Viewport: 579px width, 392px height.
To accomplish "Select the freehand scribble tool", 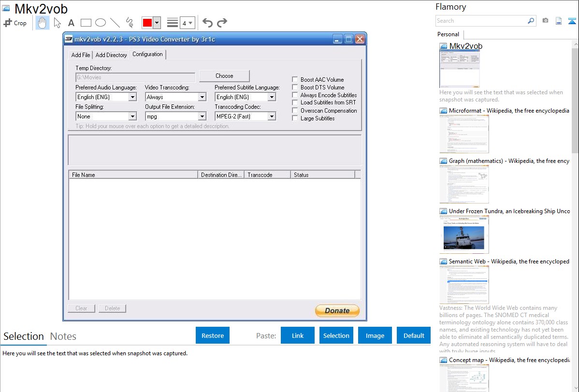I will tap(129, 23).
